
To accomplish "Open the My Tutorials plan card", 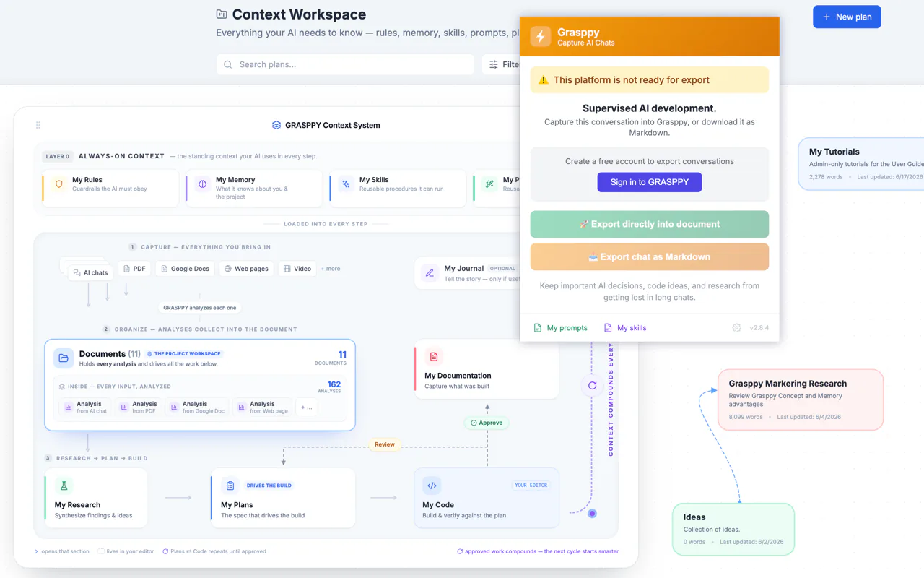I will (x=860, y=164).
